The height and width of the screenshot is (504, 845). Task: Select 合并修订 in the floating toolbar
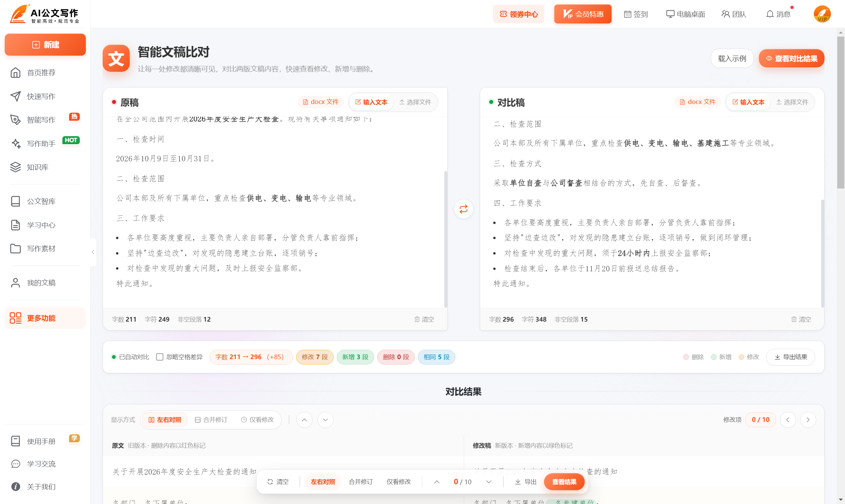pyautogui.click(x=361, y=482)
